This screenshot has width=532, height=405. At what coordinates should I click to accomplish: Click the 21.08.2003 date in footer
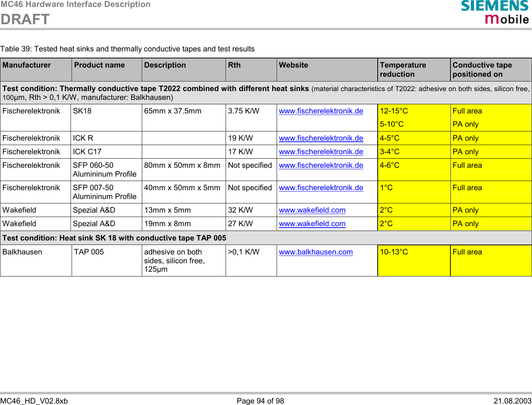pos(513,401)
